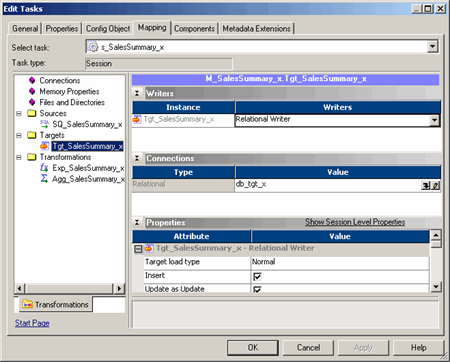450x362 pixels.
Task: Select Memory Properties in the navigator tree
Action: [69, 91]
